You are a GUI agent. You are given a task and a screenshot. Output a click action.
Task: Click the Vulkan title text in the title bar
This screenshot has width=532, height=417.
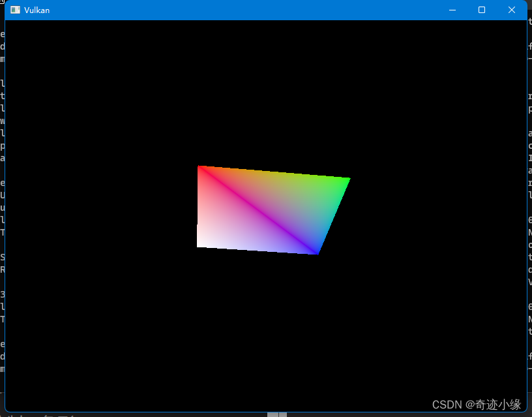[x=37, y=10]
